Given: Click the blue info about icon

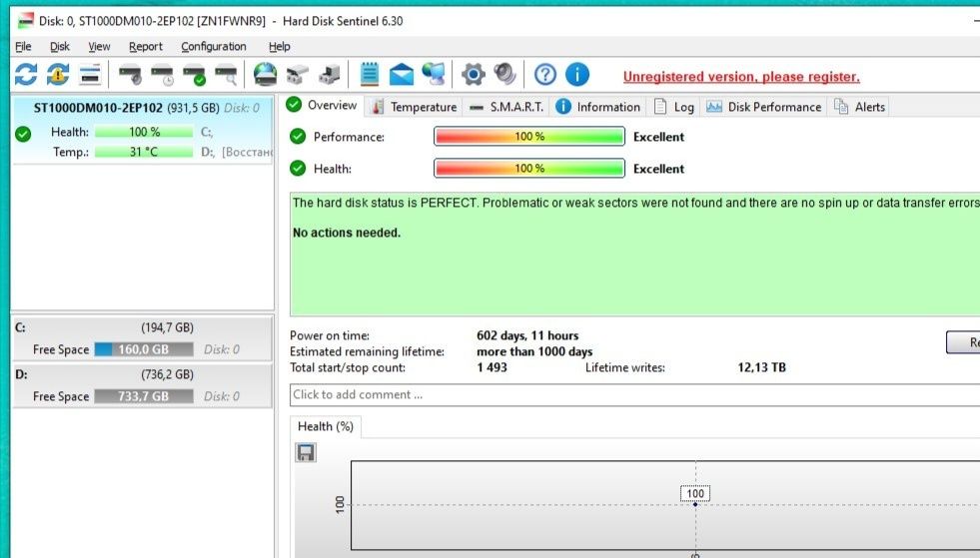Looking at the screenshot, I should (576, 74).
